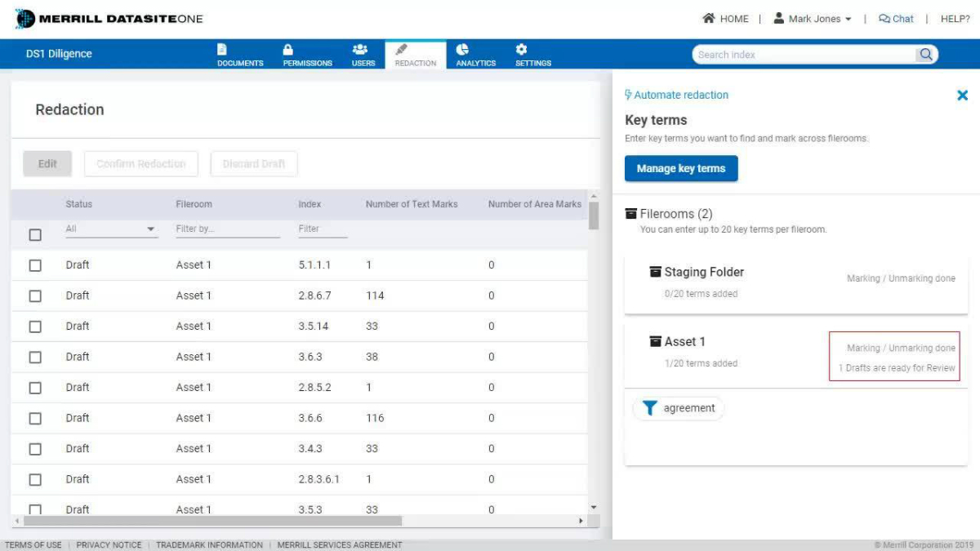The image size is (980, 551).
Task: Click the Fileroom Filter by field
Action: pyautogui.click(x=228, y=229)
